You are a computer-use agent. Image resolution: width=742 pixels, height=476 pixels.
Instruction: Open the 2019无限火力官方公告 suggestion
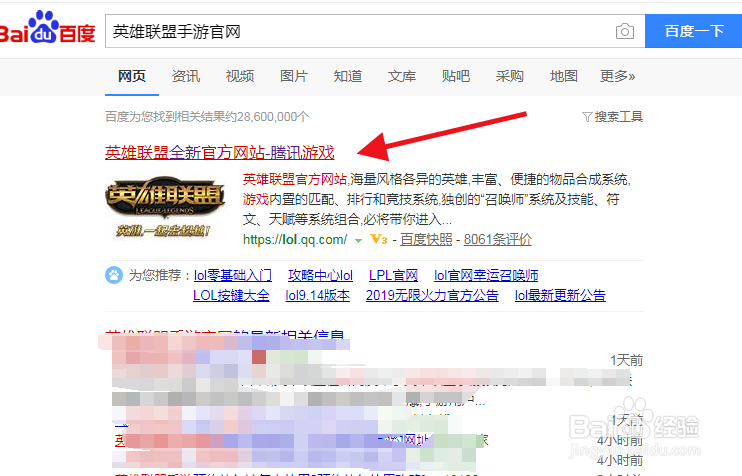coord(432,295)
